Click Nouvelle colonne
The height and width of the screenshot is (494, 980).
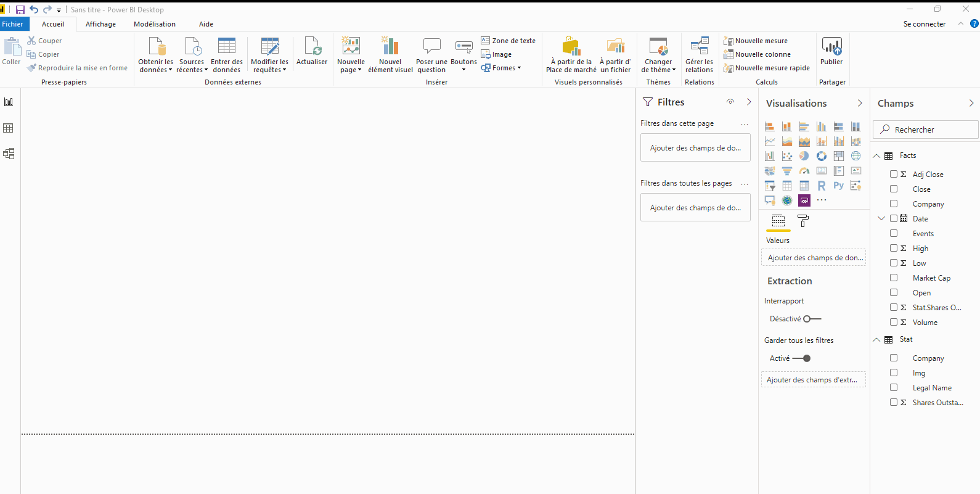click(x=757, y=54)
